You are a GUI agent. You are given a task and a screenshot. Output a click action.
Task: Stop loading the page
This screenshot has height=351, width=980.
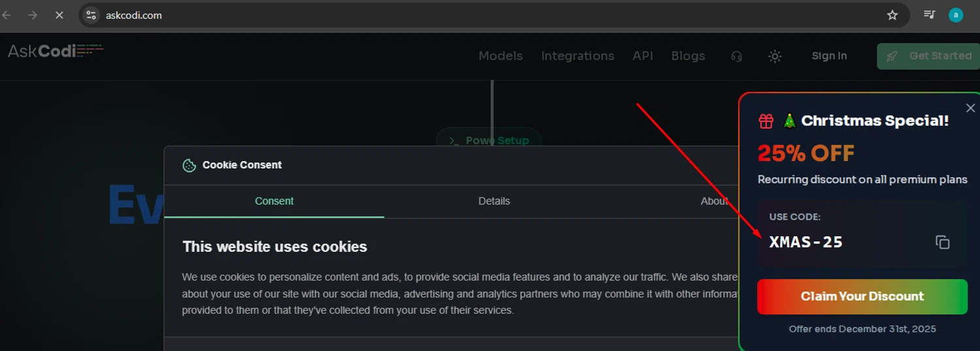point(59,15)
